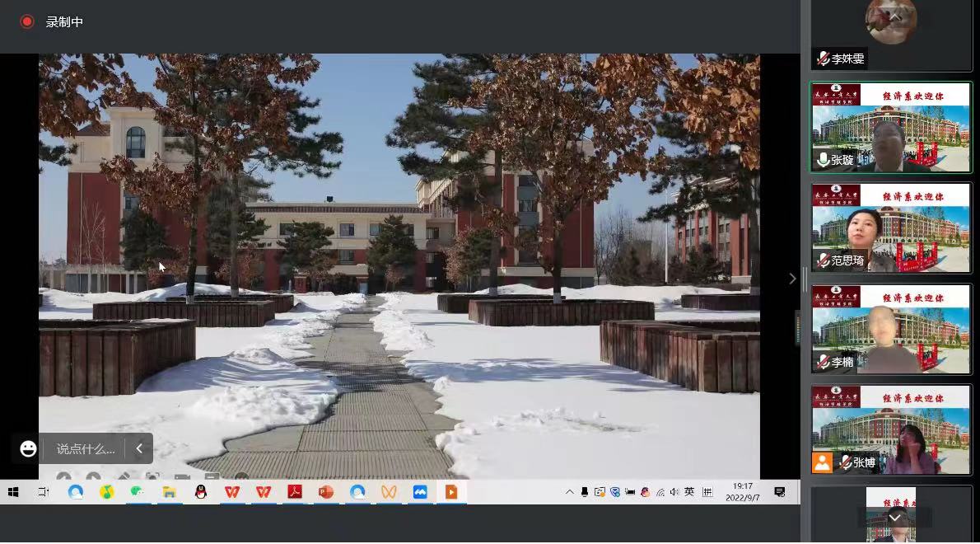980x544 pixels.
Task: Click the red recording indicator
Action: (27, 22)
